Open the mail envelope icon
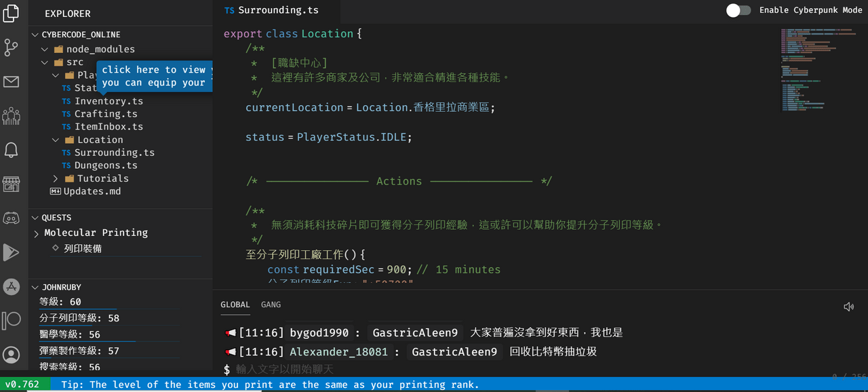 [12, 82]
